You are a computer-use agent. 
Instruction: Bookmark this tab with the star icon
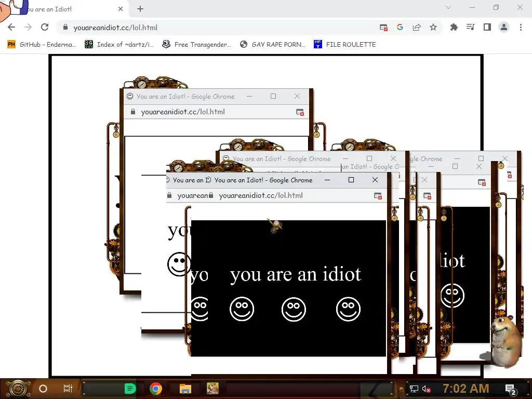[x=433, y=27]
